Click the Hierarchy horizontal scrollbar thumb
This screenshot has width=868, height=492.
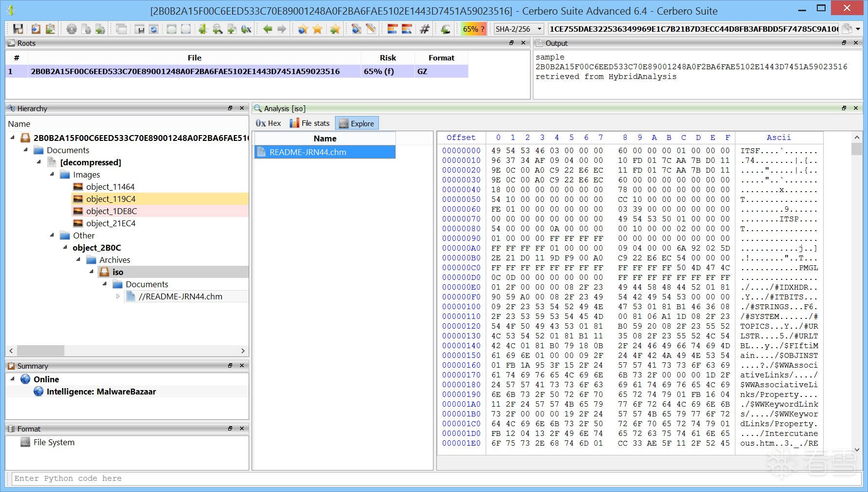click(x=39, y=351)
